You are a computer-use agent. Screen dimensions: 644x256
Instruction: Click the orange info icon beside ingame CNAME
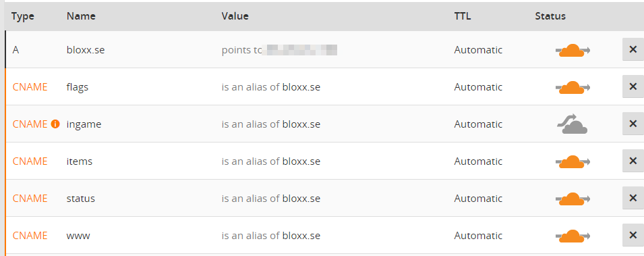point(55,124)
